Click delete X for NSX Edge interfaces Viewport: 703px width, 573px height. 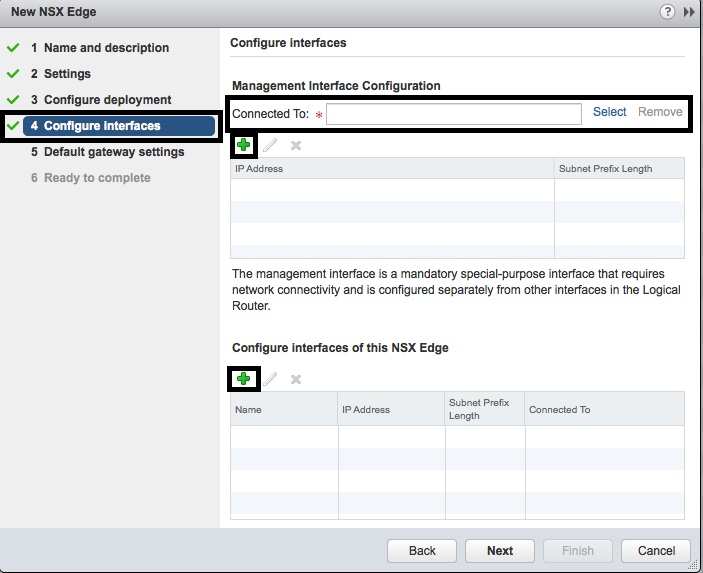click(x=296, y=379)
